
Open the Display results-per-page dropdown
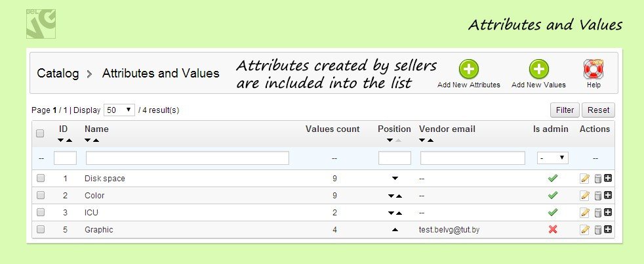pyautogui.click(x=119, y=110)
